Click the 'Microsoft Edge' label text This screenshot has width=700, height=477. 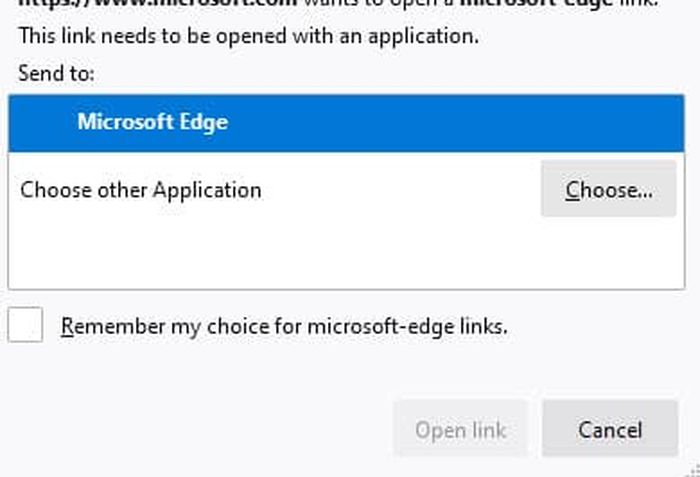click(x=152, y=123)
